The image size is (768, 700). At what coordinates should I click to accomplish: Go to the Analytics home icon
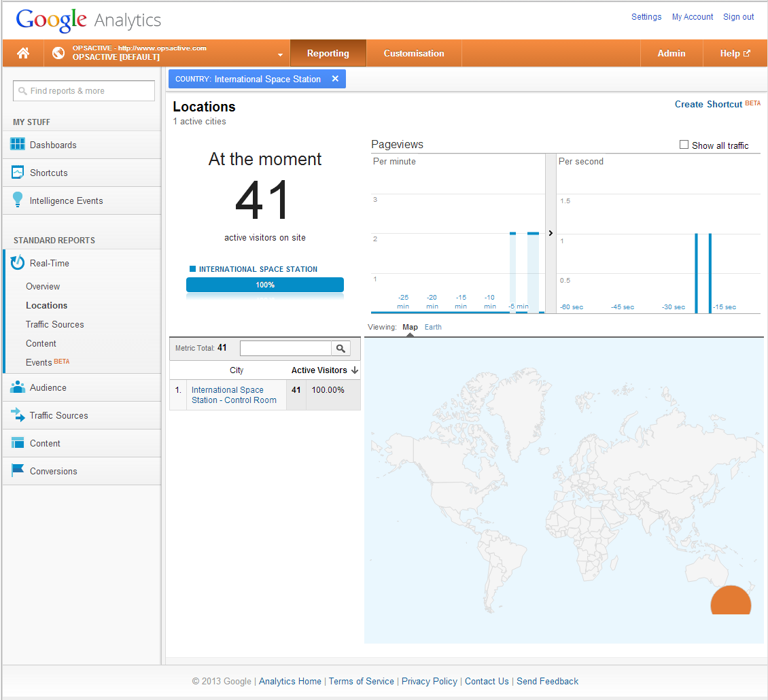(23, 53)
